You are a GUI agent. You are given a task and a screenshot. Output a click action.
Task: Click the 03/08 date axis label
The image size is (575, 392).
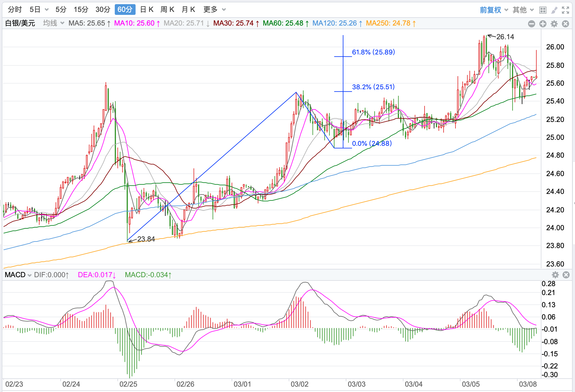[528, 384]
